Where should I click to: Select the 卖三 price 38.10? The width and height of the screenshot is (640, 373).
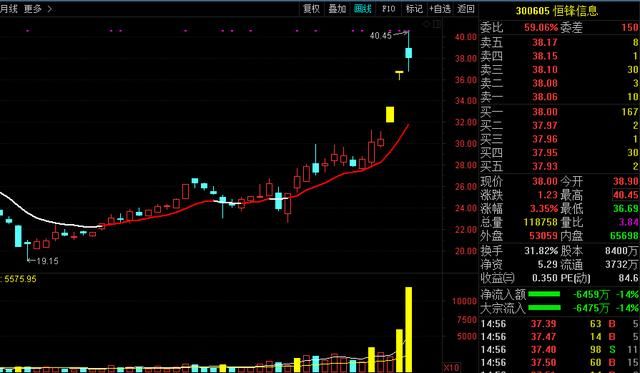click(x=544, y=69)
